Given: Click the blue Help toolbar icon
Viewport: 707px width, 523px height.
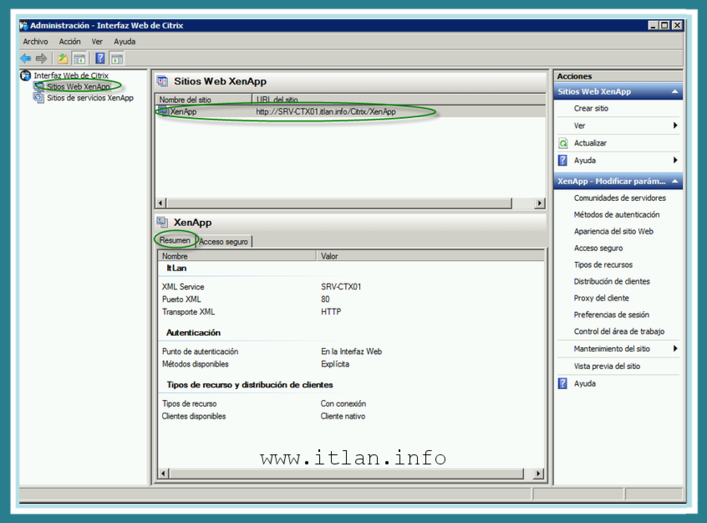Looking at the screenshot, I should pos(100,58).
